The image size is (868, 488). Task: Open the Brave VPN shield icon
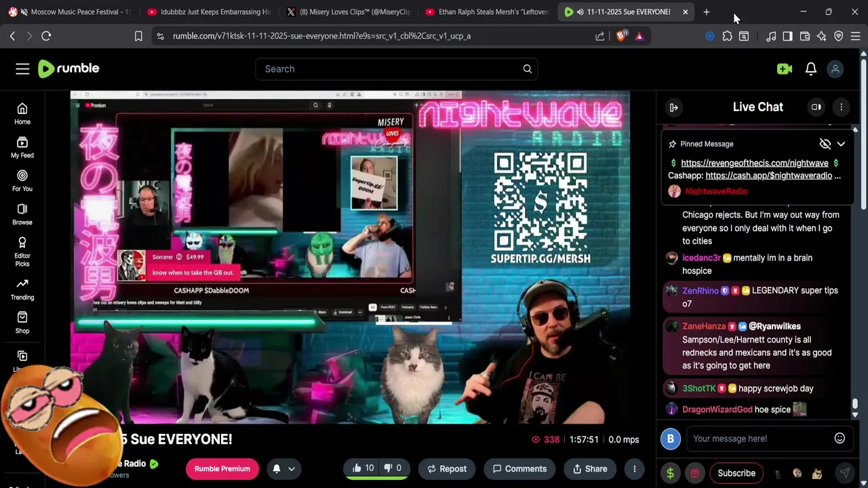coord(839,36)
